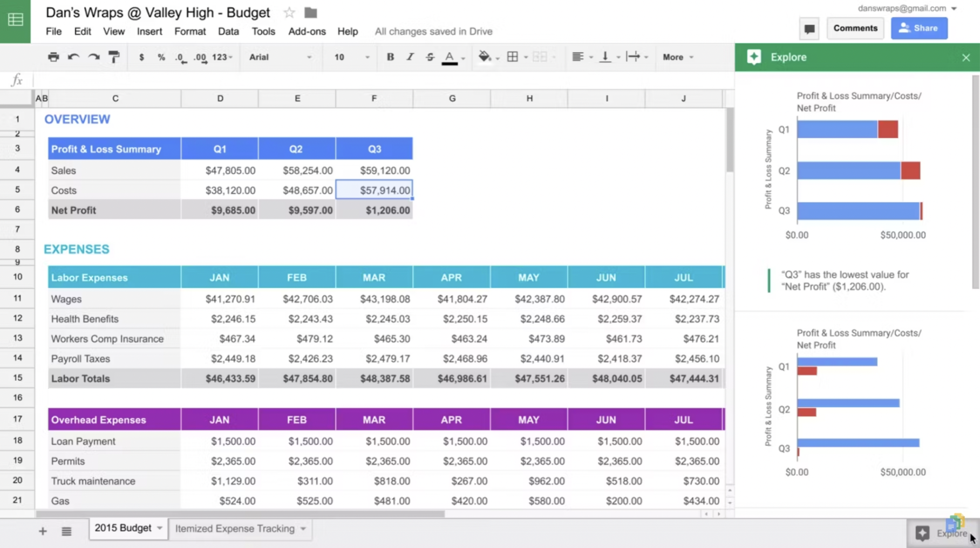Open the font family dropdown
Viewport: 980px width, 548px height.
(281, 57)
